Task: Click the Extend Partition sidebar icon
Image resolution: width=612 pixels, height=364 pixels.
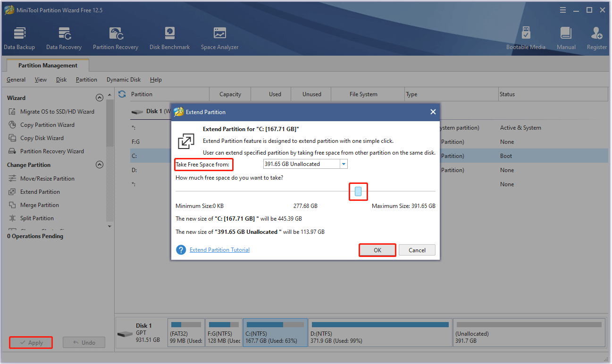Action: pos(12,192)
